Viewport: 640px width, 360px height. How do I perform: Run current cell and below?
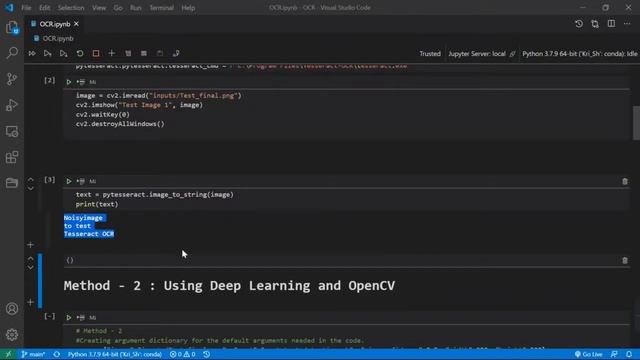(63, 53)
